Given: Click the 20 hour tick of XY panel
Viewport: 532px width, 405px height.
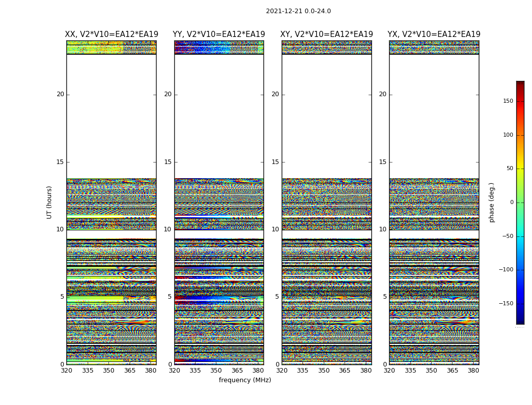Looking at the screenshot, I should (275, 94).
